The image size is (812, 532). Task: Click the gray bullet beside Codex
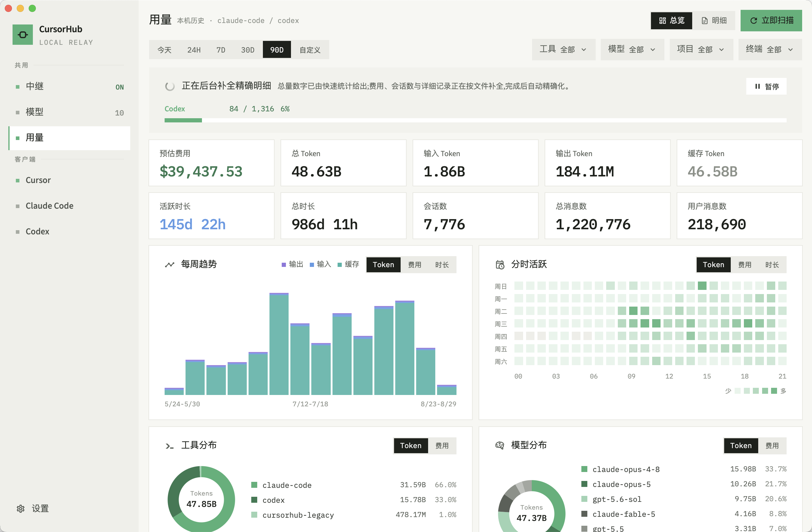point(18,232)
